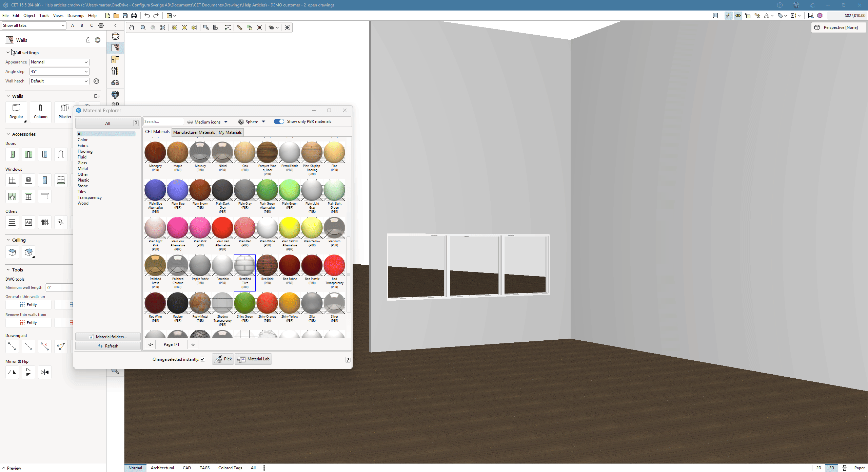868x472 pixels.
Task: Open the Angle step dropdown
Action: 59,72
